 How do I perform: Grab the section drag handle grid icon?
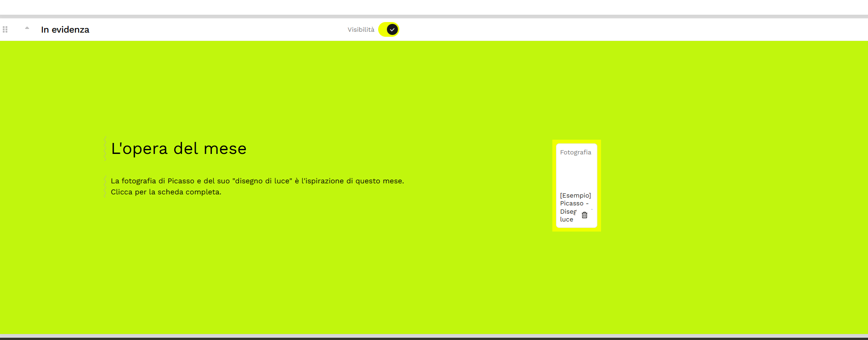5,29
